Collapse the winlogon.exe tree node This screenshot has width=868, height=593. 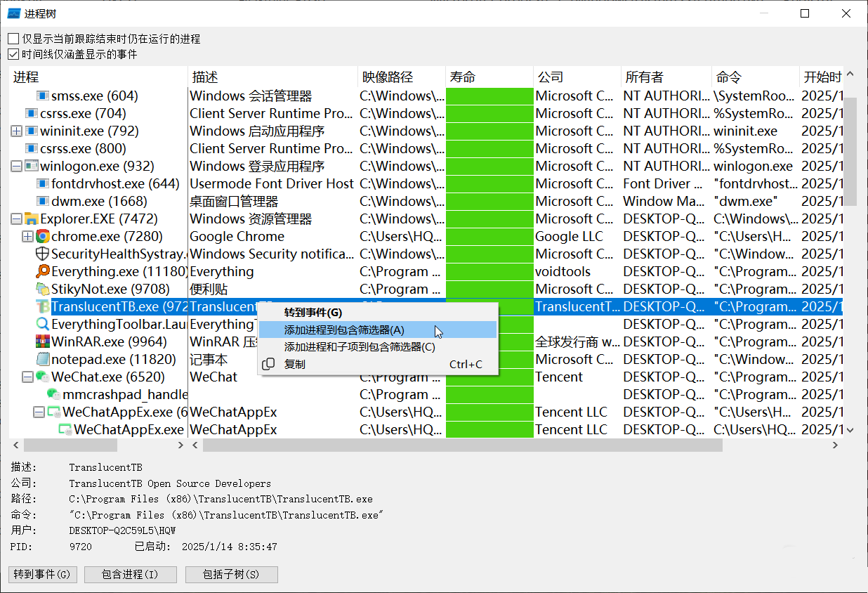(x=16, y=166)
